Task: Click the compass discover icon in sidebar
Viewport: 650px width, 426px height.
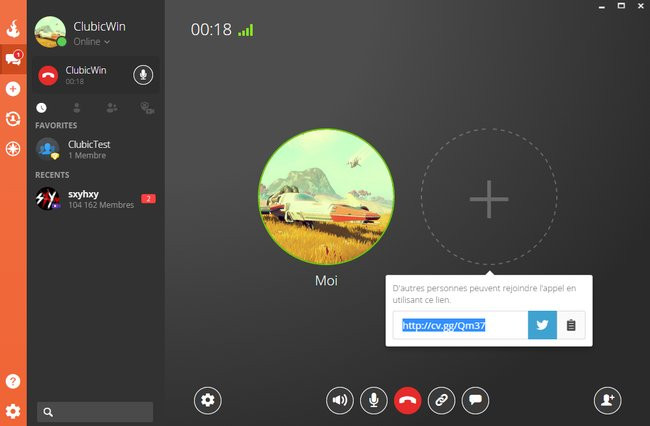Action: pyautogui.click(x=13, y=149)
